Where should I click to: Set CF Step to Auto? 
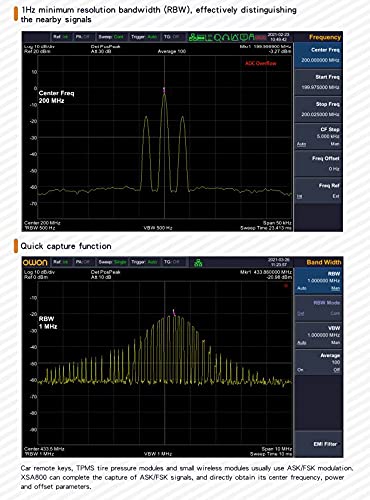tap(301, 144)
